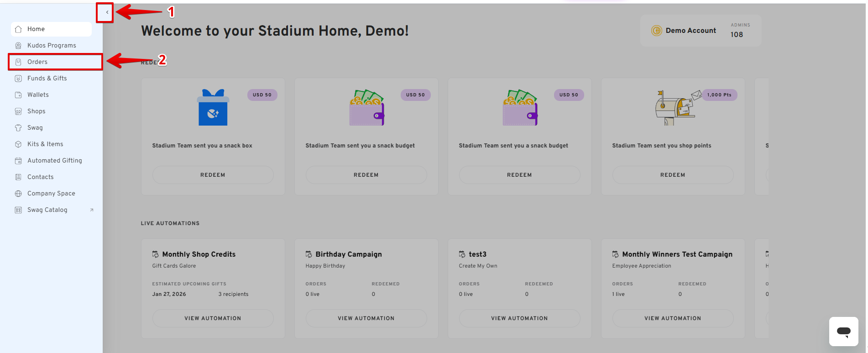Click the Swag t-shirt icon
868x353 pixels.
click(x=18, y=128)
